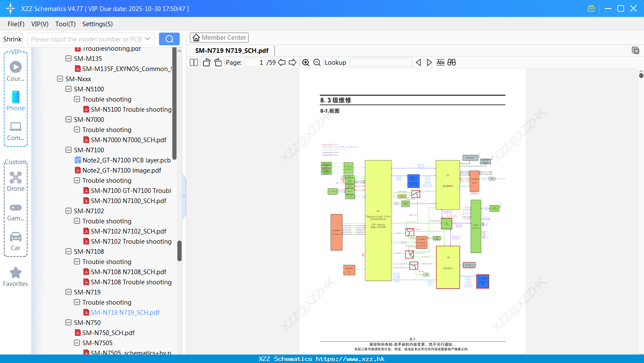
Task: Collapse the SM-N7102 node
Action: [69, 211]
